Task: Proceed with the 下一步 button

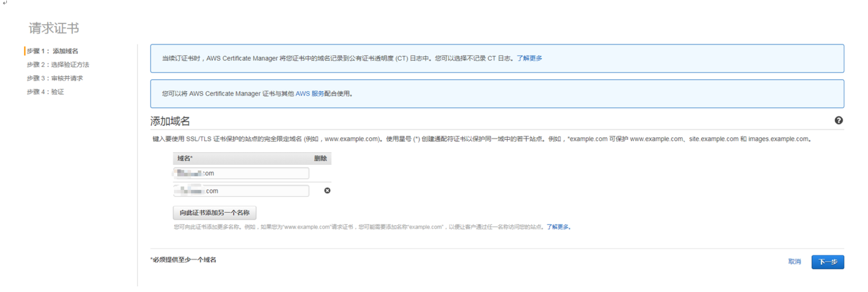Action: [x=828, y=262]
